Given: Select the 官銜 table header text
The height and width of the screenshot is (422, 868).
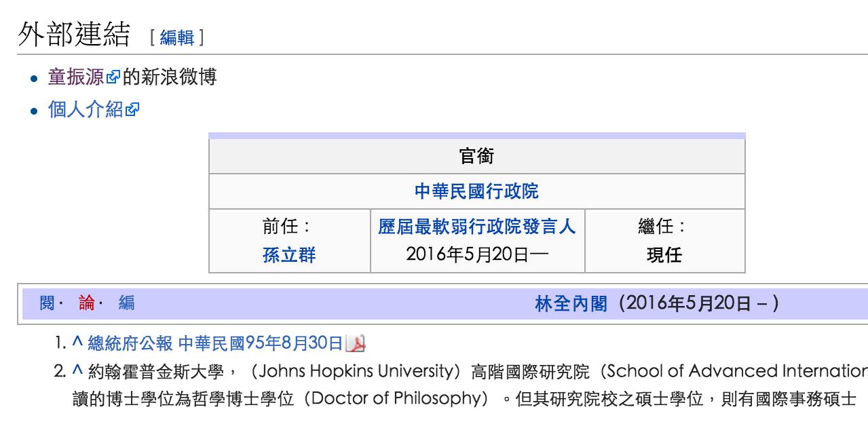Looking at the screenshot, I should pyautogui.click(x=476, y=156).
